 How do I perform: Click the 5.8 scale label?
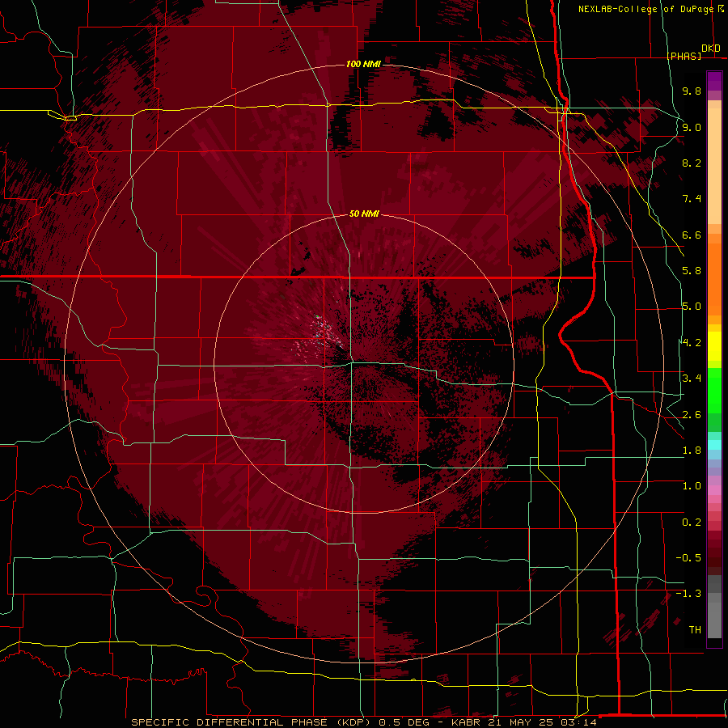pyautogui.click(x=692, y=271)
